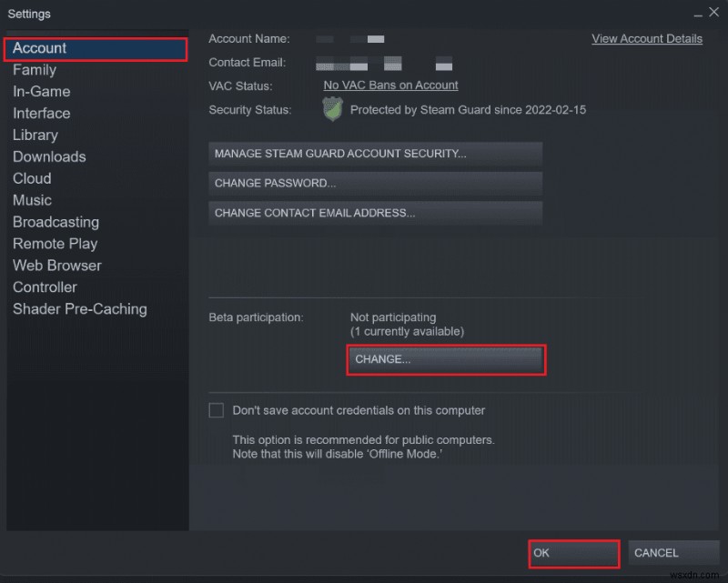Click Change Contact Email Address button
The image size is (728, 583).
(x=375, y=213)
